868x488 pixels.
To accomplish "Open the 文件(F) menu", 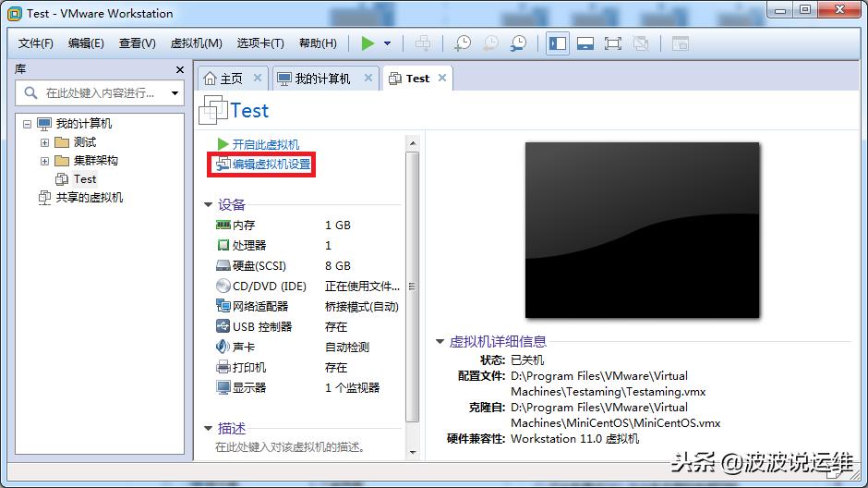I will [x=36, y=43].
